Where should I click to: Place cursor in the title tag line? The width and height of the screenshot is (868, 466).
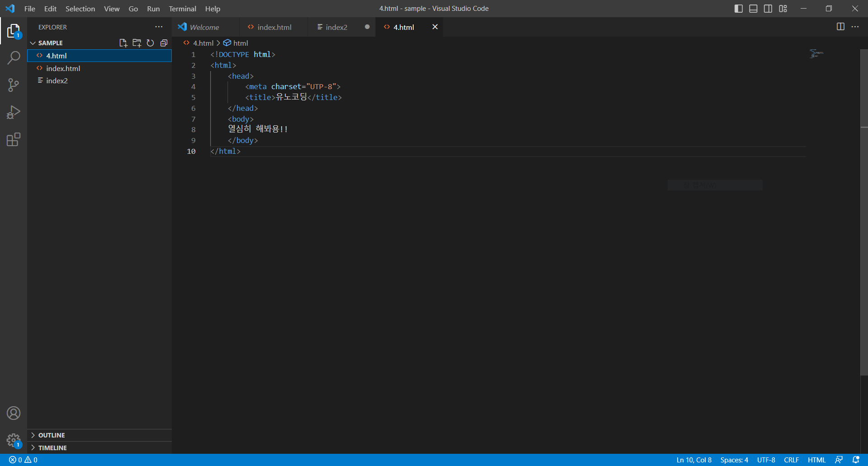[293, 97]
